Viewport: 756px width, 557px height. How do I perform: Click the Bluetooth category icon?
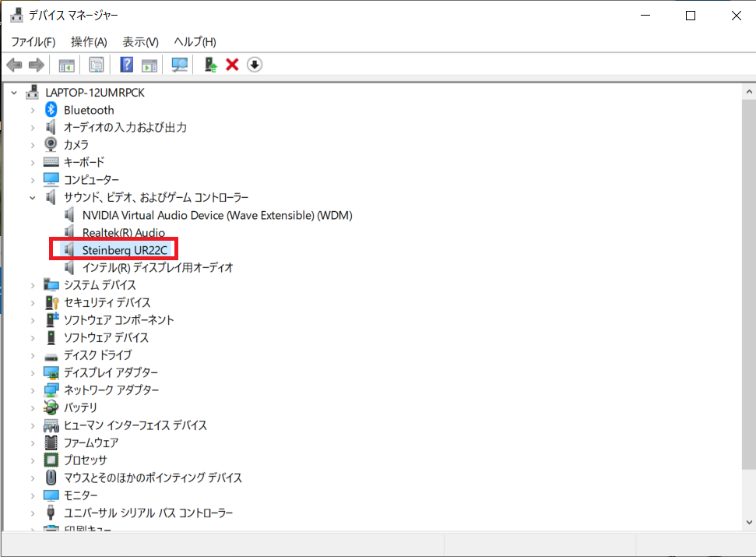[x=51, y=110]
